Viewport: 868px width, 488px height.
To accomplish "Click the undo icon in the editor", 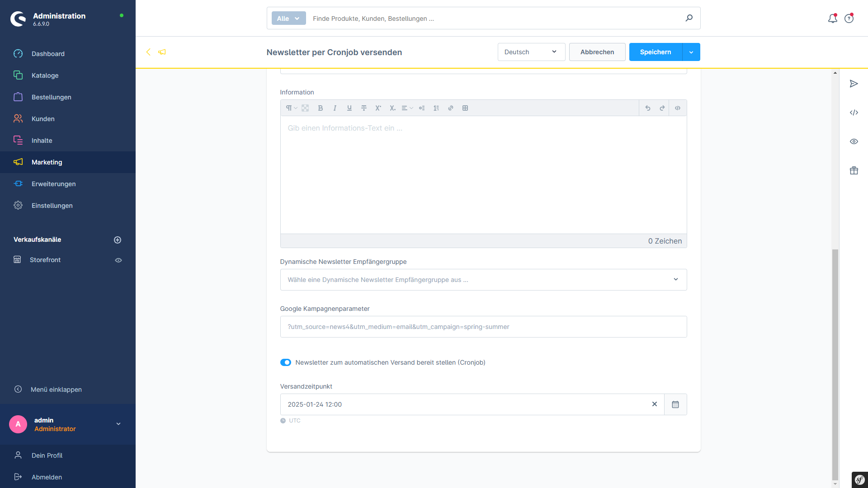I will tap(648, 108).
